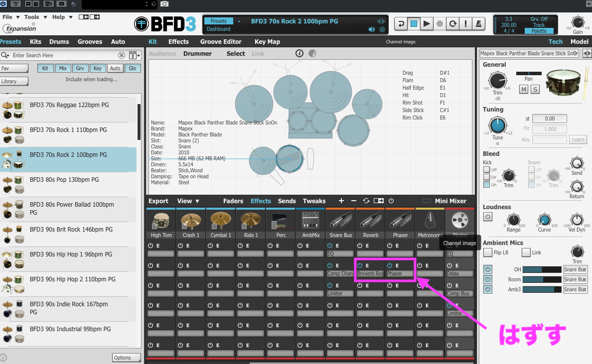Switch to the Kits browser tab
The width and height of the screenshot is (592, 364).
pyautogui.click(x=35, y=41)
